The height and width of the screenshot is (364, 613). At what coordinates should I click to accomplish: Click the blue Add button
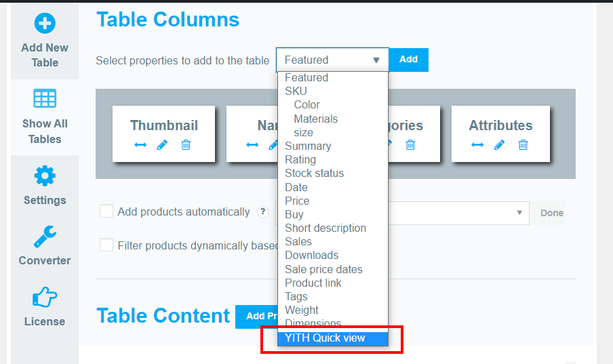[x=408, y=60]
